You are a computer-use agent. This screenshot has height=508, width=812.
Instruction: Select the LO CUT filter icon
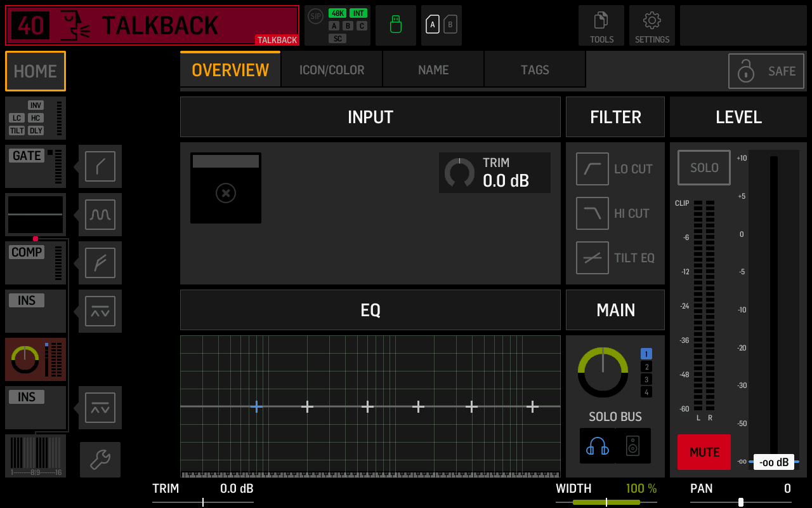pos(592,168)
